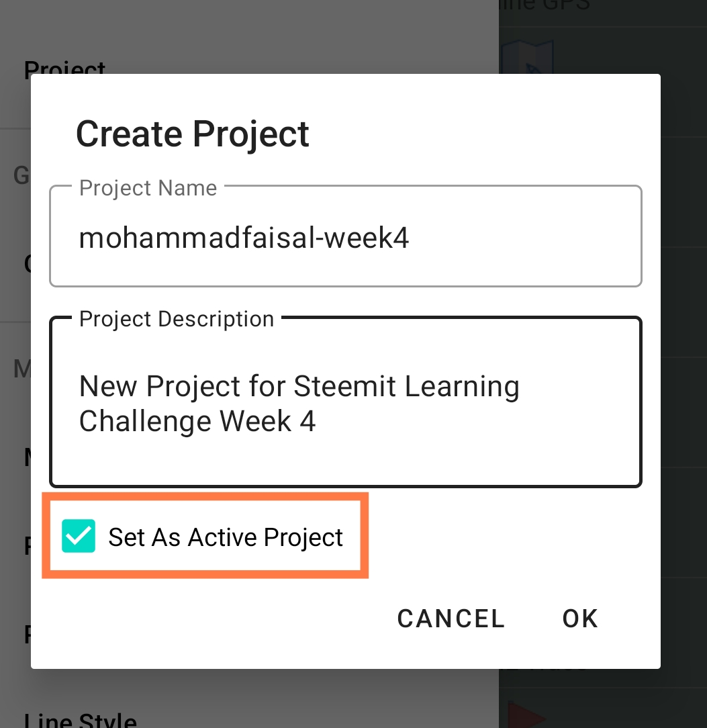Click the 'Create Project' dialog title
The image size is (707, 728).
(192, 134)
